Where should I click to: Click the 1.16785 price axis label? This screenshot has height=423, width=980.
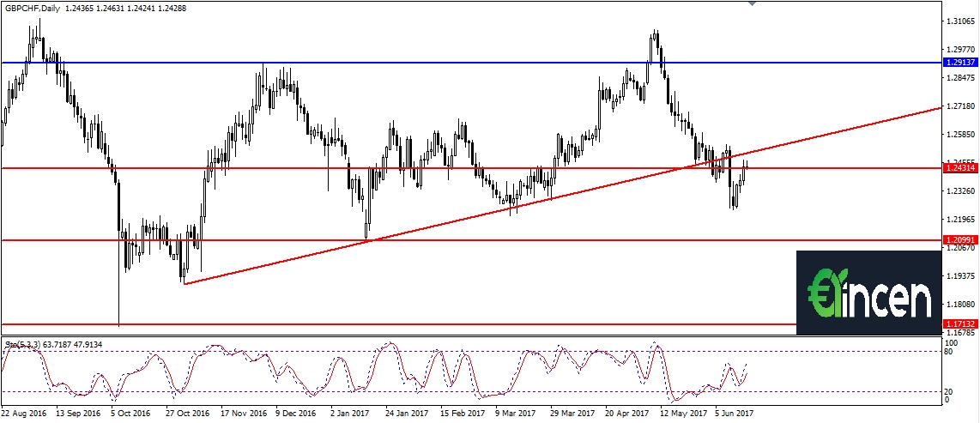(x=961, y=333)
